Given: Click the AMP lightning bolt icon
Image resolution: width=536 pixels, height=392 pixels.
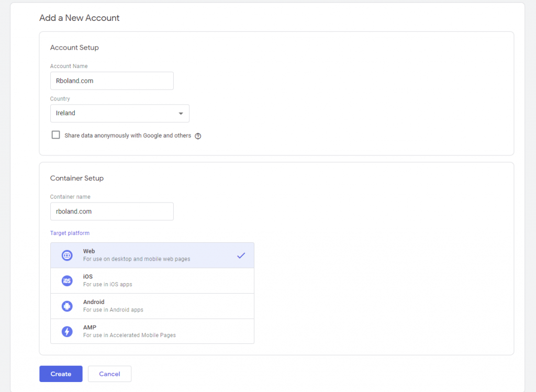Looking at the screenshot, I should [67, 331].
